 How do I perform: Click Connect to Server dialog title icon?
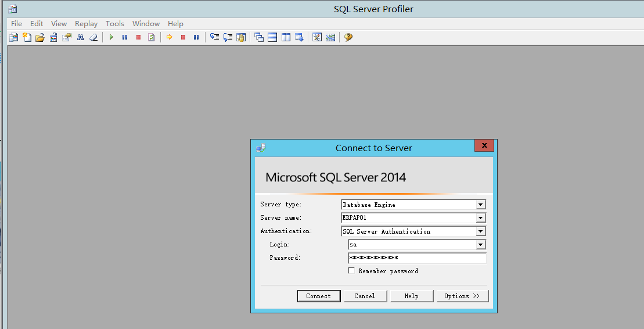(x=261, y=148)
